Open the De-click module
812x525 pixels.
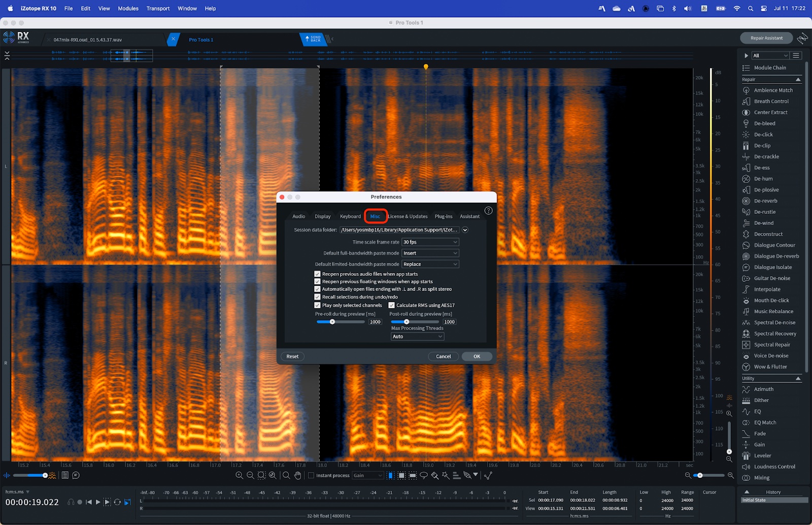763,135
